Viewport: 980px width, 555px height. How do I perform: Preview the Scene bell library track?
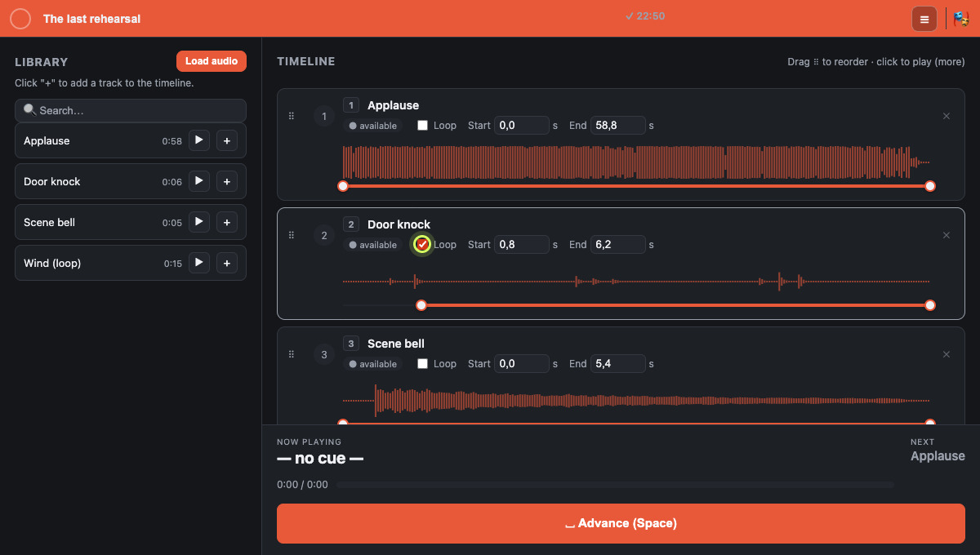199,222
